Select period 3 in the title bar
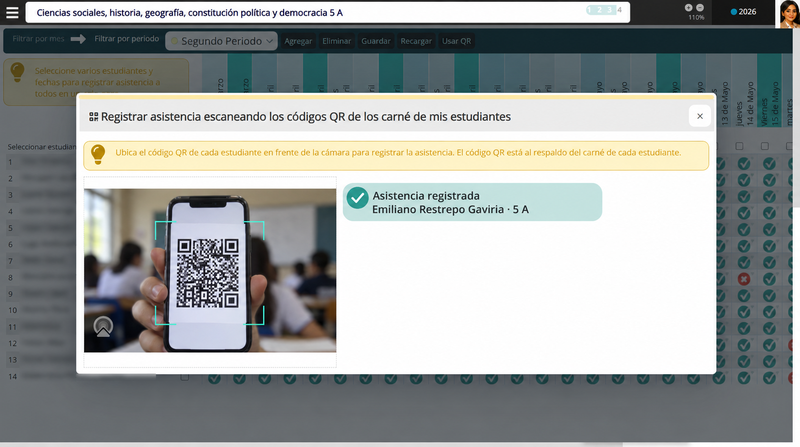Viewport: 800px width, 447px height. tap(609, 10)
